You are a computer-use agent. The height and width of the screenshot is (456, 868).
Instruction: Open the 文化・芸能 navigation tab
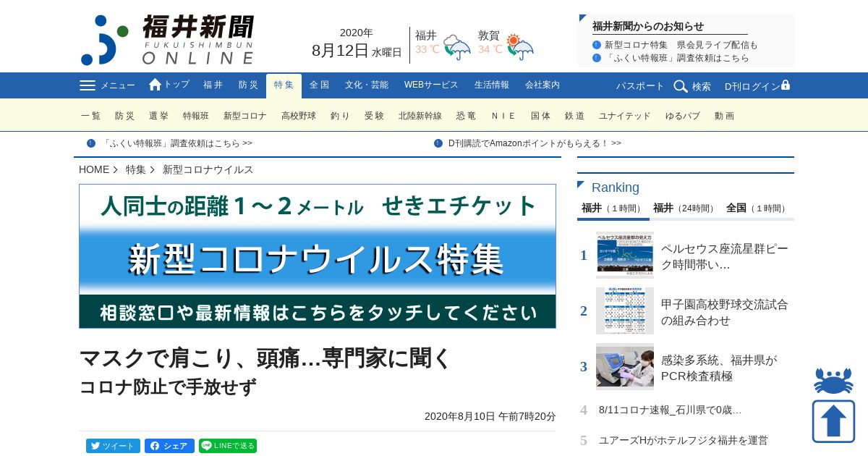[x=367, y=85]
